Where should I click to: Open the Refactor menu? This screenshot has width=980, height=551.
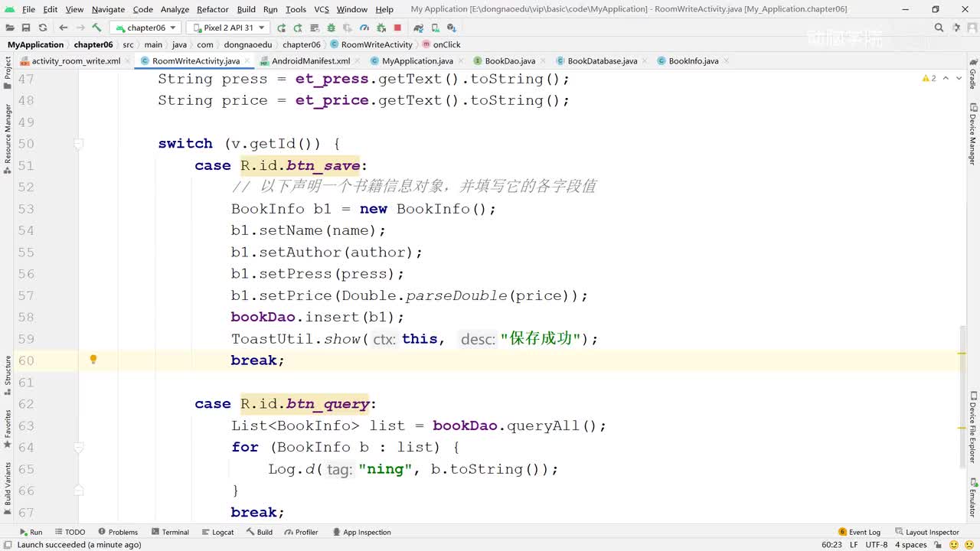click(213, 9)
